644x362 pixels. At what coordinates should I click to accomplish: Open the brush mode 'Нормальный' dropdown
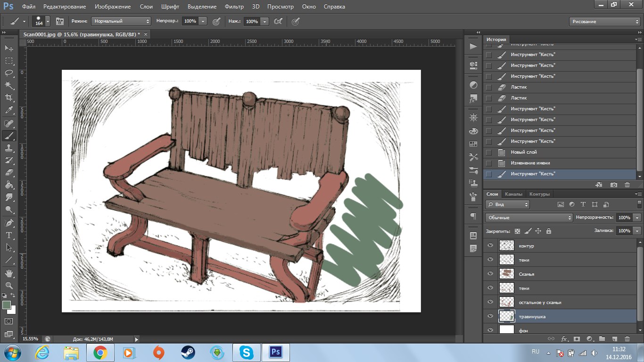[x=121, y=21]
